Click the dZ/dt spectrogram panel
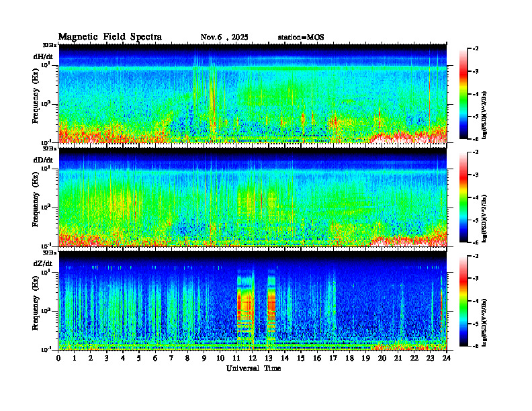 [x=253, y=301]
